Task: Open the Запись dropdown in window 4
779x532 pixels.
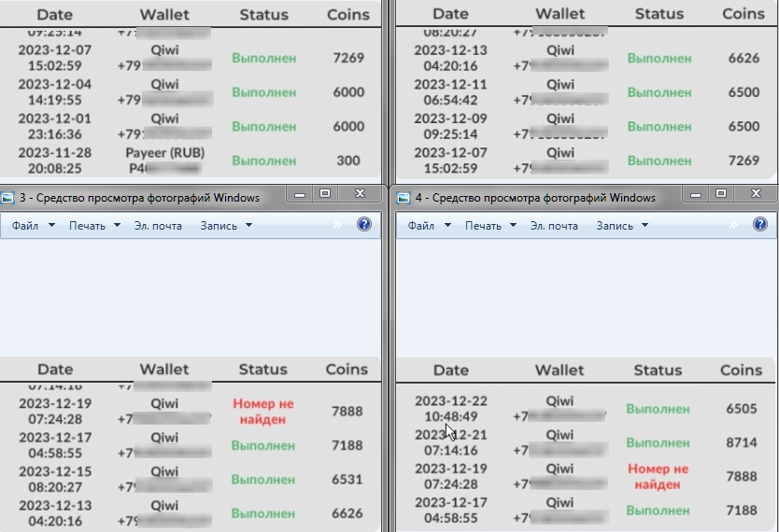Action: point(622,226)
